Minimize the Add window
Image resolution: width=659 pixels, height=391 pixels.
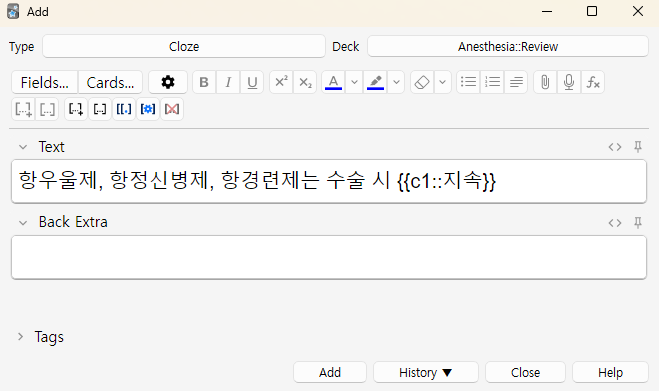click(x=547, y=11)
